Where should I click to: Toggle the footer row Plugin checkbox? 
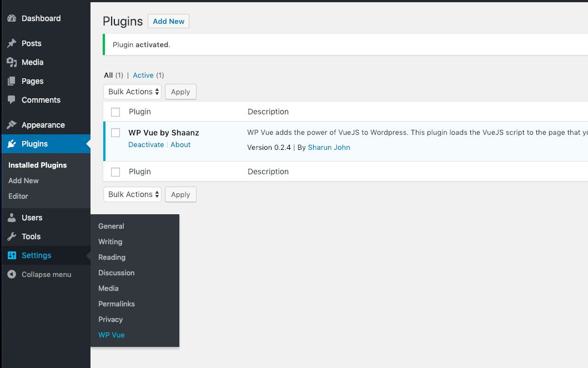point(115,172)
